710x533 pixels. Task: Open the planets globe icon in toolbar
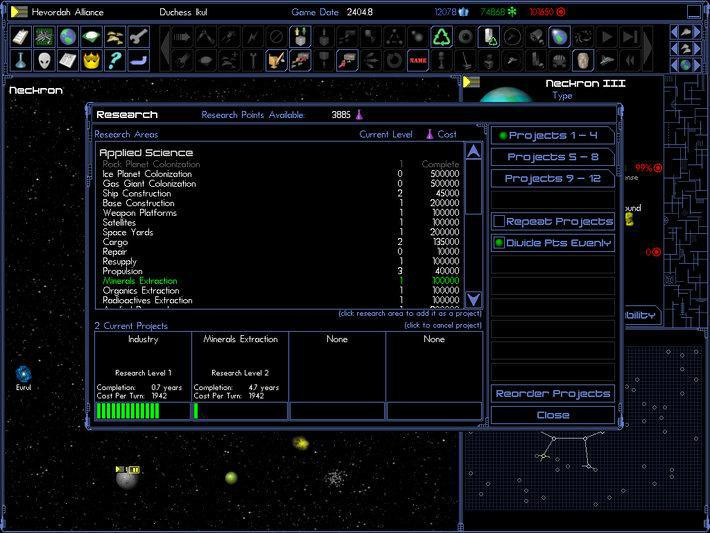tap(67, 37)
